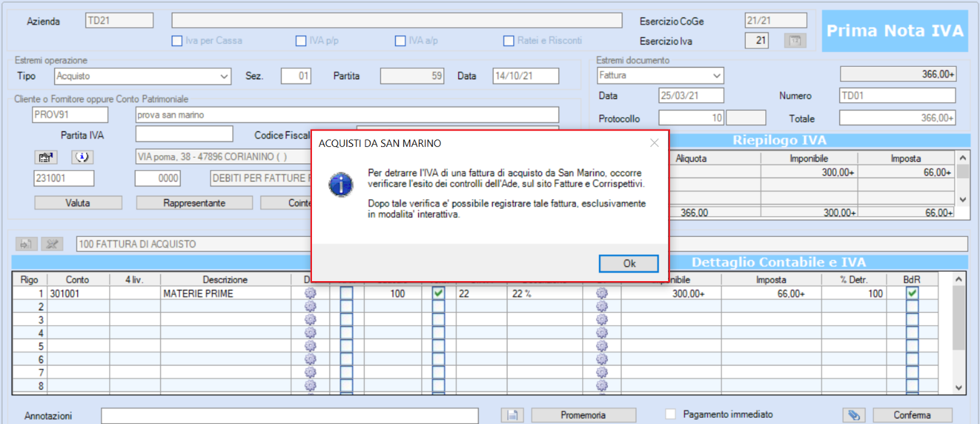Click the Partita IVA input field
The image size is (980, 424).
pos(184,134)
